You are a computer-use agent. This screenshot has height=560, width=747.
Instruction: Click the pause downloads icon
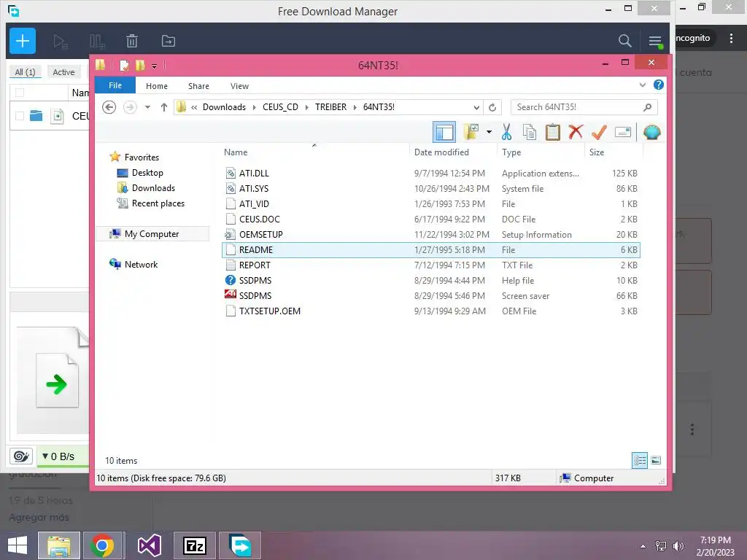pyautogui.click(x=97, y=42)
